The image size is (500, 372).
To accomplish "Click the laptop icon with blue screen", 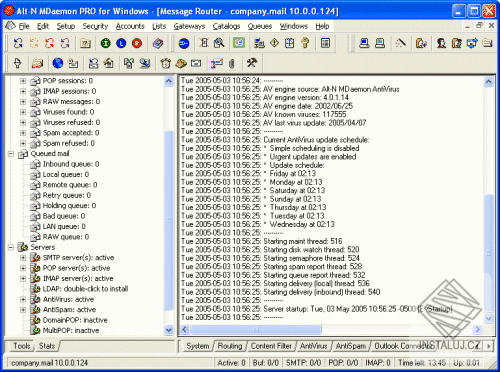I will pyautogui.click(x=364, y=43).
